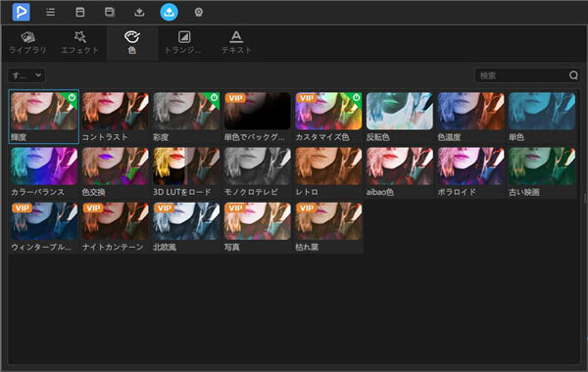The image size is (588, 372).
Task: Select the 反転色 color effect thumbnail
Action: (x=400, y=112)
